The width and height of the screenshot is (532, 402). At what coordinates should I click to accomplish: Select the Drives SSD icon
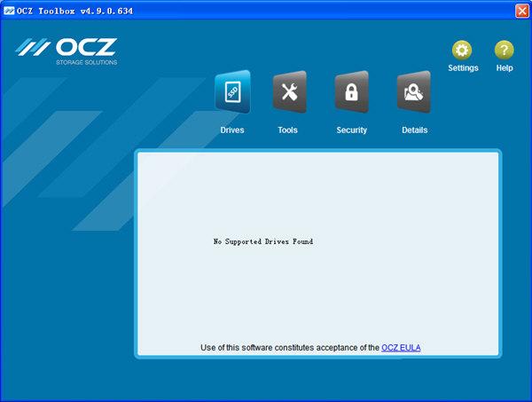point(232,91)
